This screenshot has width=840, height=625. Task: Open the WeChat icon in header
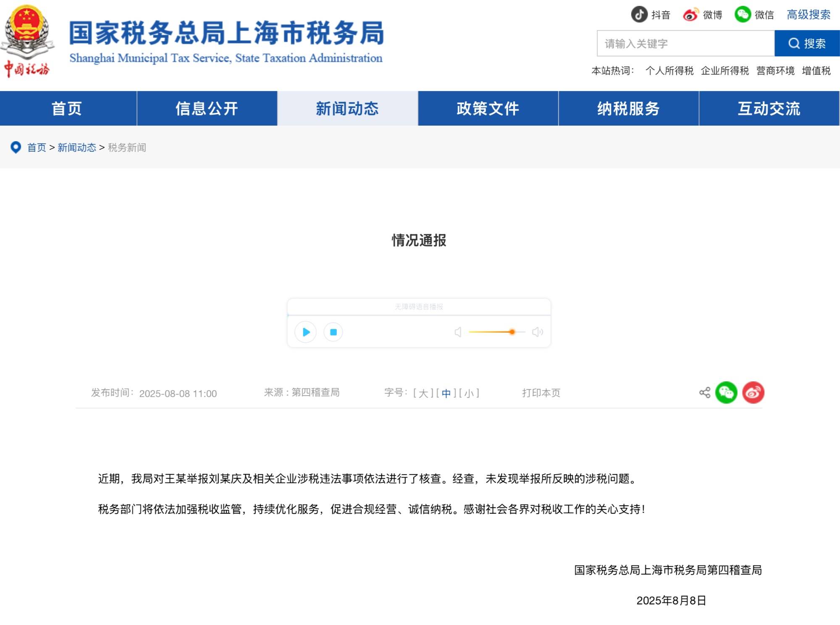[x=743, y=15]
